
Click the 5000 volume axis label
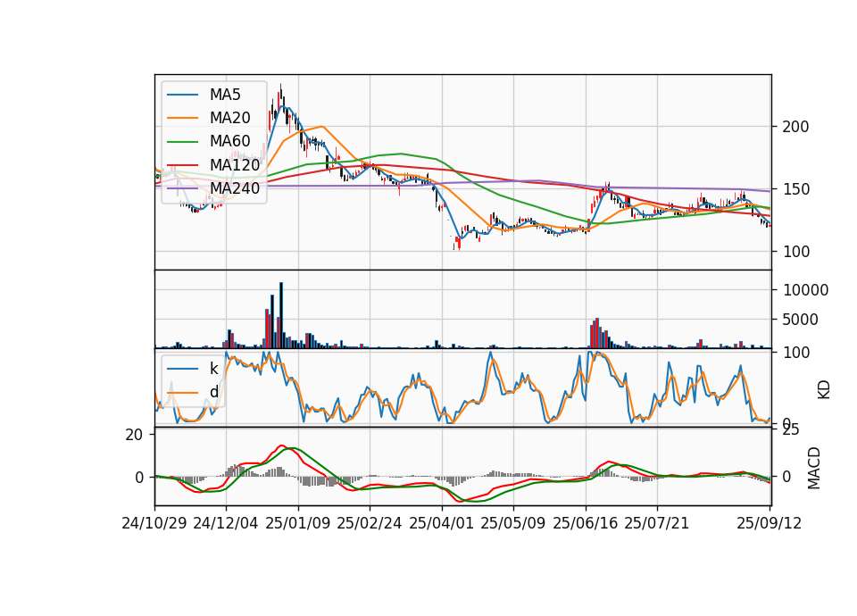click(x=801, y=320)
